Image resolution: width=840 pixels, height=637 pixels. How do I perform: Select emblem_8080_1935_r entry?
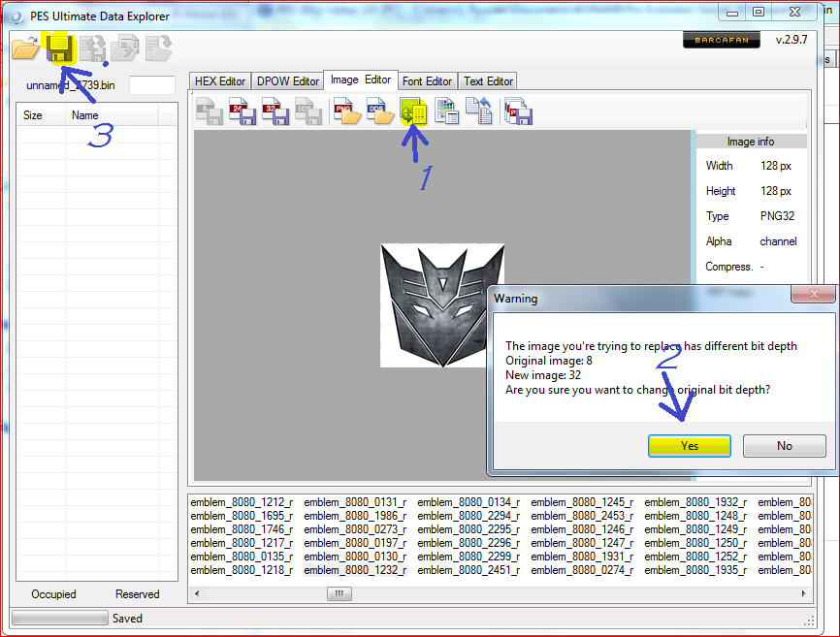click(x=695, y=570)
